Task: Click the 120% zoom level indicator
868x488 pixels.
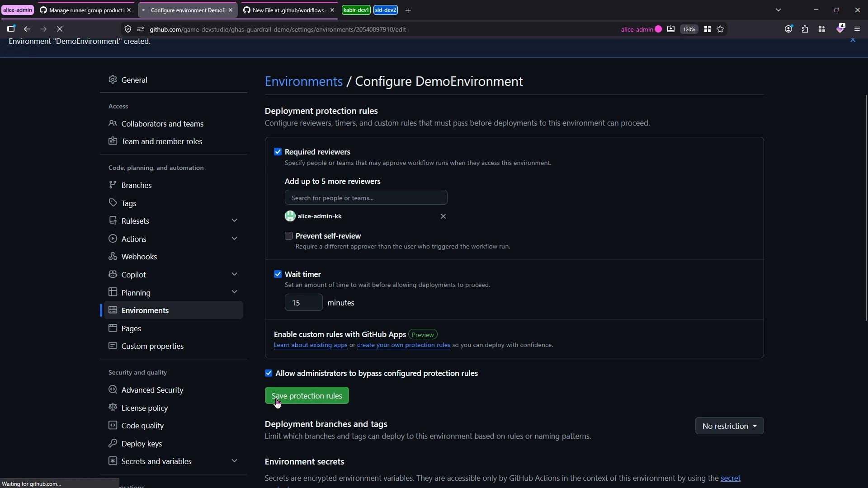Action: click(x=689, y=29)
